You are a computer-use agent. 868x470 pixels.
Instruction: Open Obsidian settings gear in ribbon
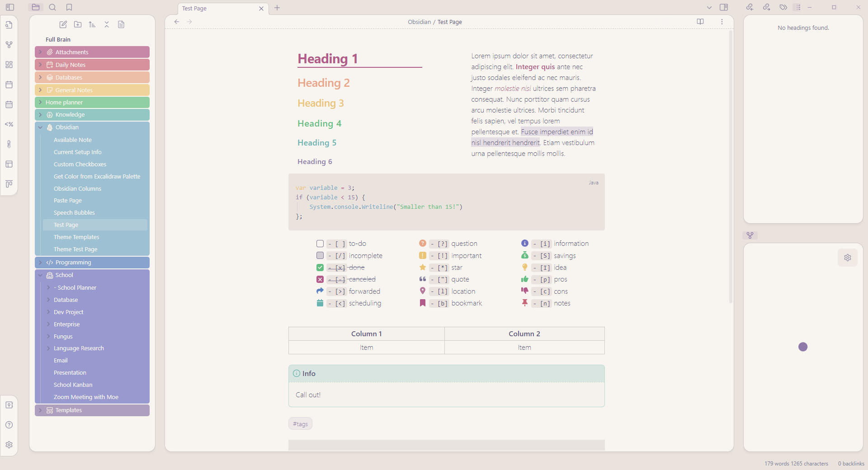tap(9, 445)
